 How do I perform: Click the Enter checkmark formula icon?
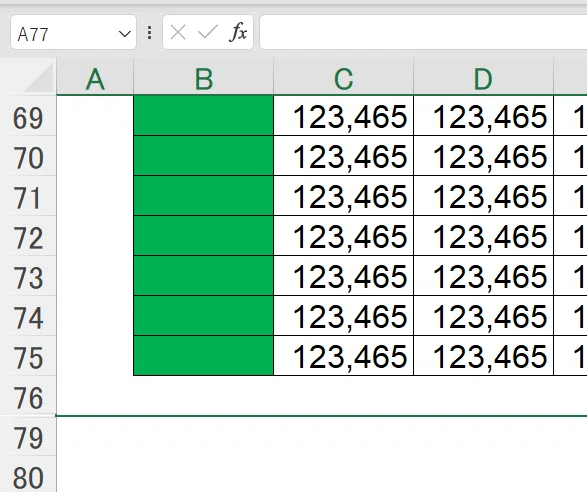[208, 32]
